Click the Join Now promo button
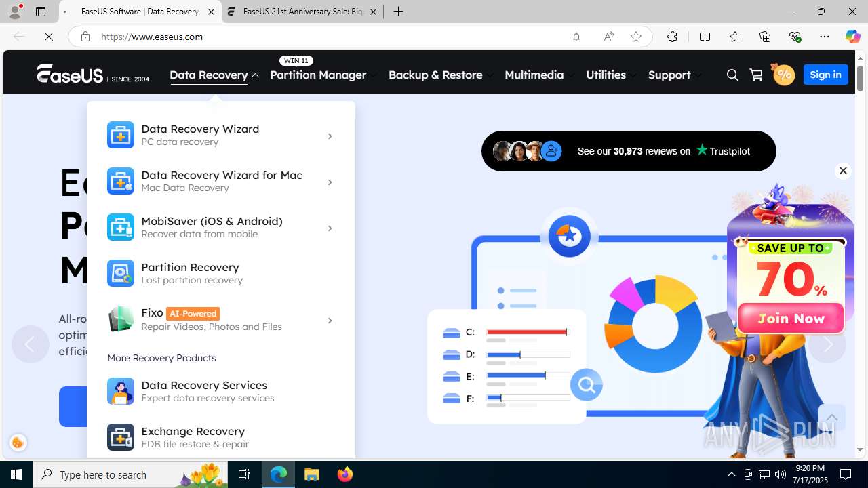Screen dimensions: 868x488 click(791, 318)
